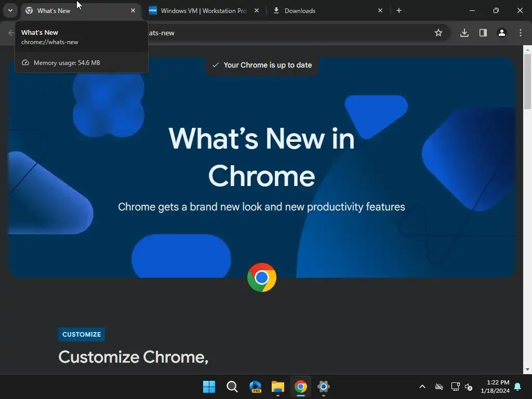The height and width of the screenshot is (399, 532).
Task: Switch to Windows VM Workstation Pro tab
Action: tap(204, 11)
